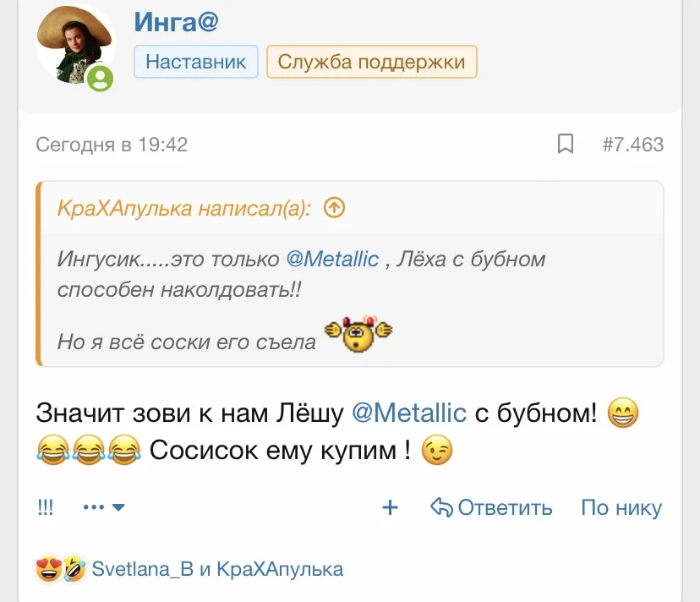The height and width of the screenshot is (602, 700).
Task: Click the reply arrow icon
Action: coord(441,507)
